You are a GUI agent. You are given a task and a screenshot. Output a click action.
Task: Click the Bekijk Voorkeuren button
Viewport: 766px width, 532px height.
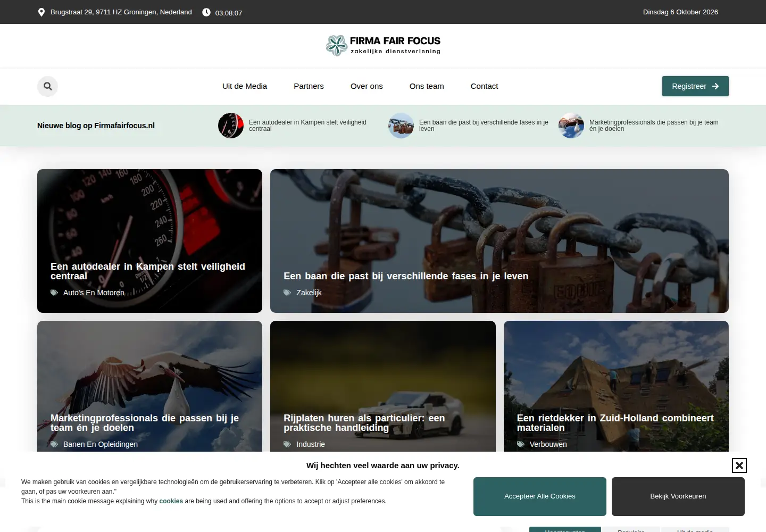pos(678,496)
